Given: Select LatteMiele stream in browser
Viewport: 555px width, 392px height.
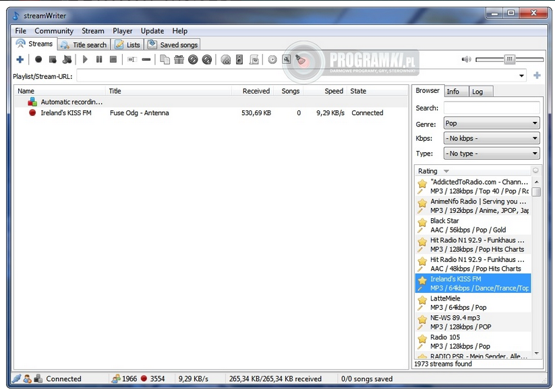Looking at the screenshot, I should (473, 303).
